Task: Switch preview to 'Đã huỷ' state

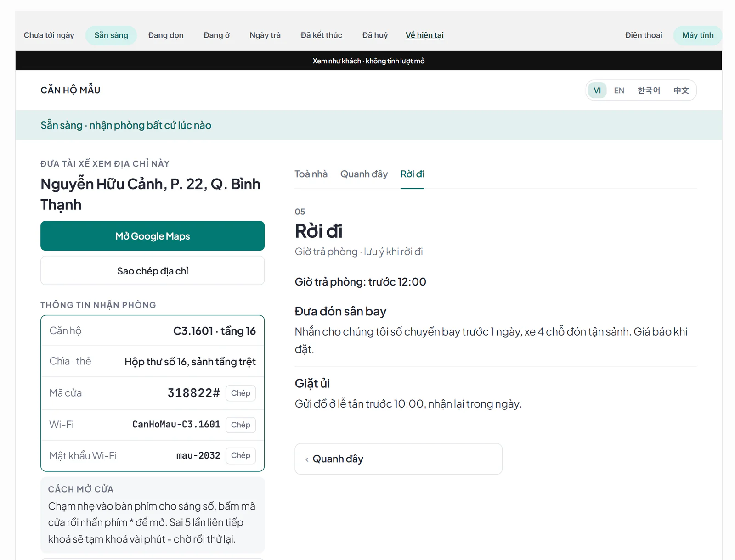Action: pyautogui.click(x=375, y=35)
